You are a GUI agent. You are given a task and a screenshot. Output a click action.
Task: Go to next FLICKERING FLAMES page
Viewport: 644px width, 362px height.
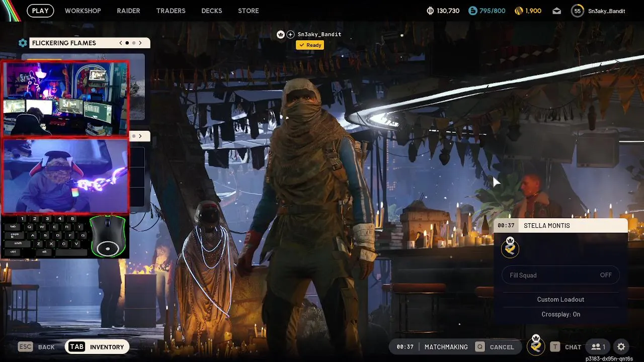pos(140,43)
